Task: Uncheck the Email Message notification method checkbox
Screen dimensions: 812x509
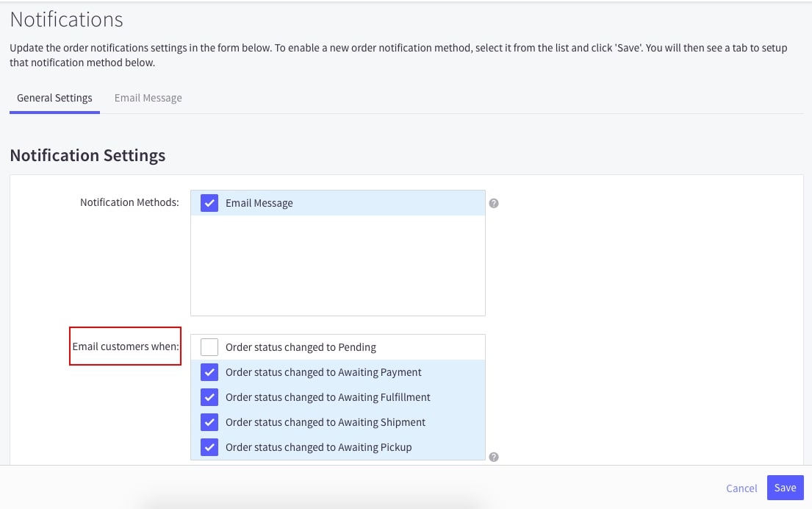Action: coord(209,203)
